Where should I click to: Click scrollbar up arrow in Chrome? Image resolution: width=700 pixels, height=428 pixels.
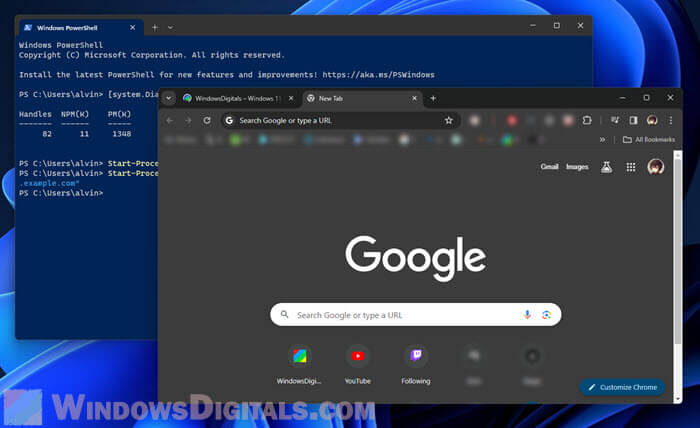pyautogui.click(x=678, y=155)
